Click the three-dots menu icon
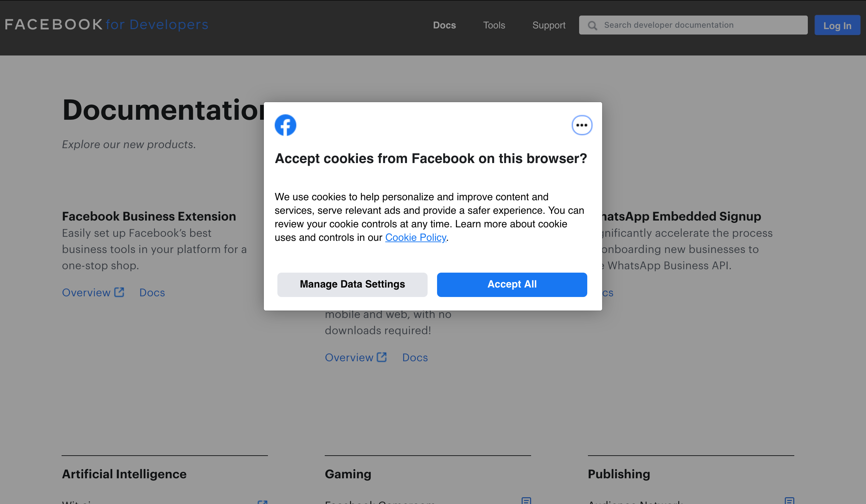Screen dimensions: 866x504 tap(581, 125)
